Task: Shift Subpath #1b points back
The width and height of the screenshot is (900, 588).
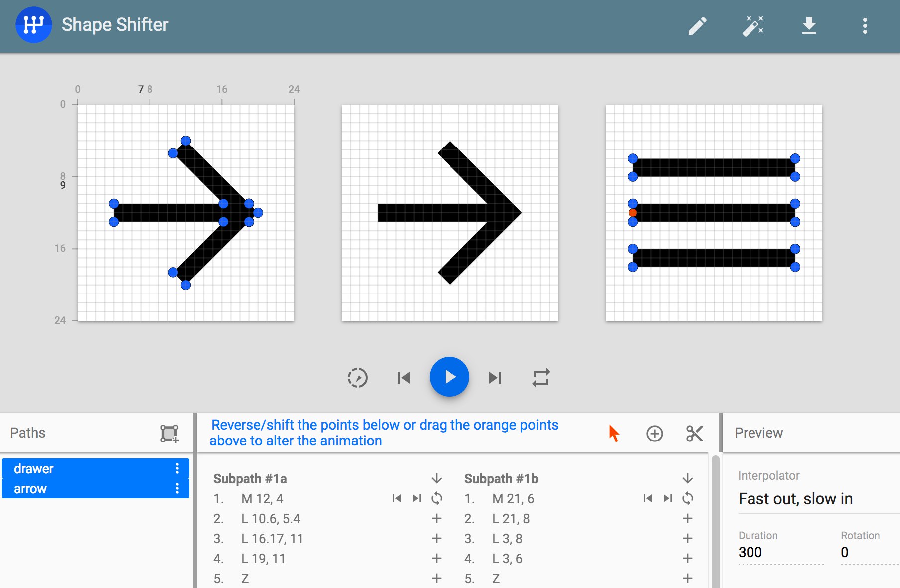Action: click(648, 498)
